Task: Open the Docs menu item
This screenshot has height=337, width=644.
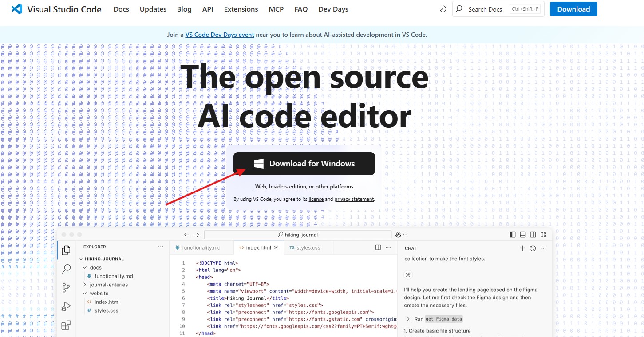Action: [121, 9]
